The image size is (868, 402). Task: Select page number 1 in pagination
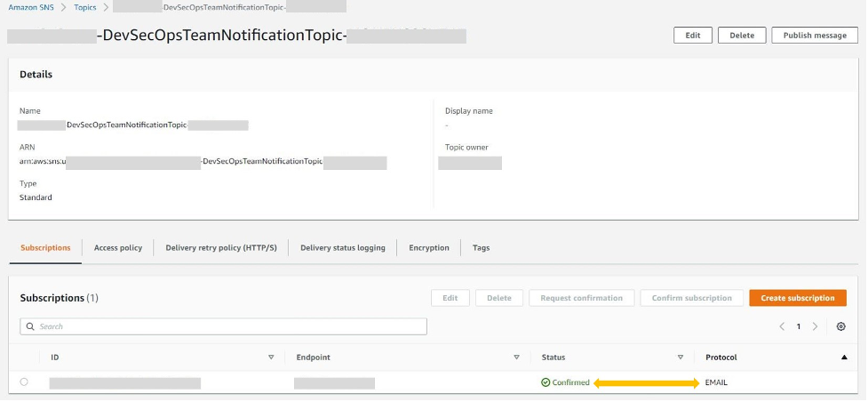point(798,327)
